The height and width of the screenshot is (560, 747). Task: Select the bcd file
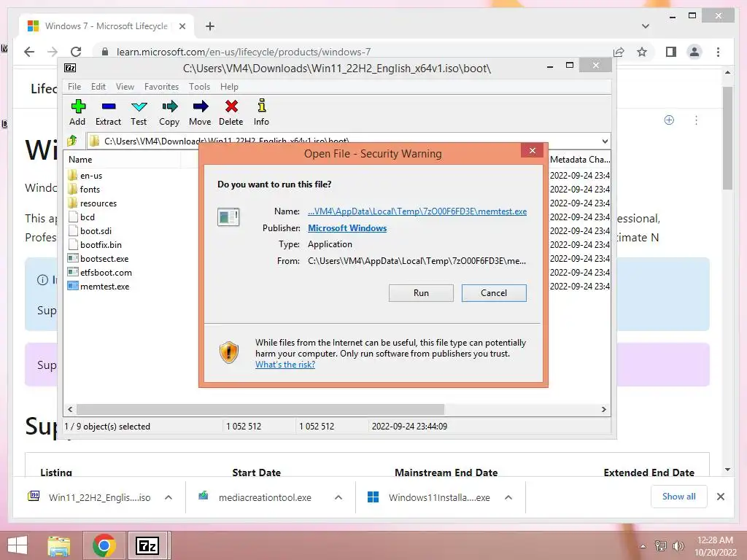click(x=88, y=217)
